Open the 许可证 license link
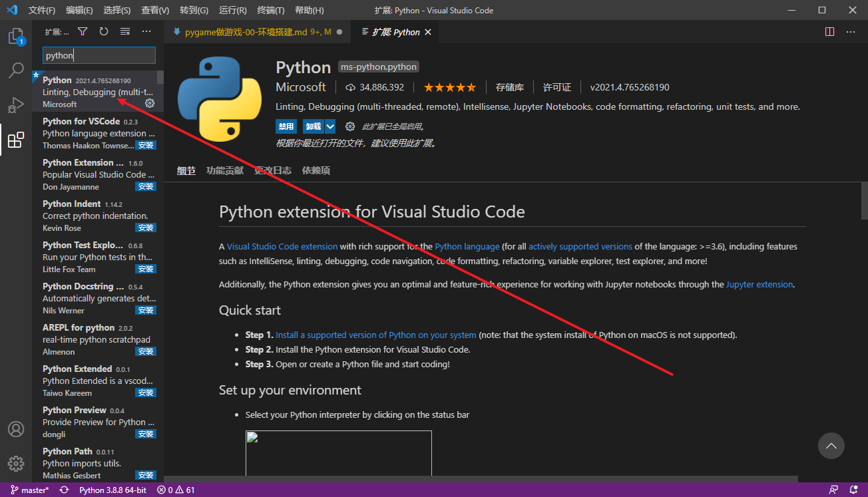The height and width of the screenshot is (497, 868). coord(557,87)
